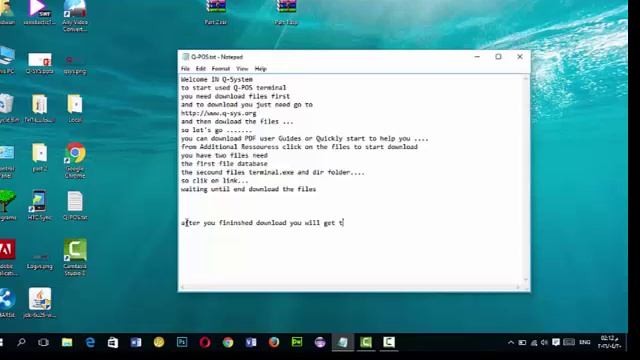Open Action Center notifications icon

pyautogui.click(x=556, y=342)
